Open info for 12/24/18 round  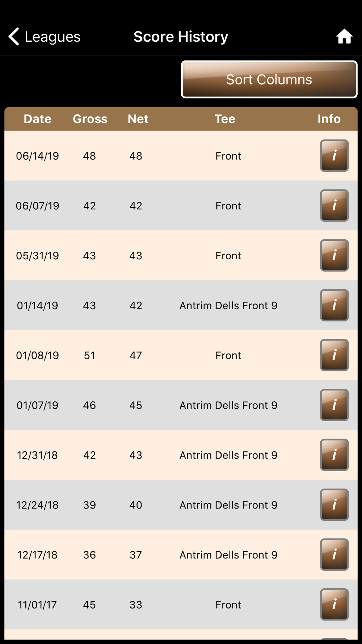click(334, 505)
